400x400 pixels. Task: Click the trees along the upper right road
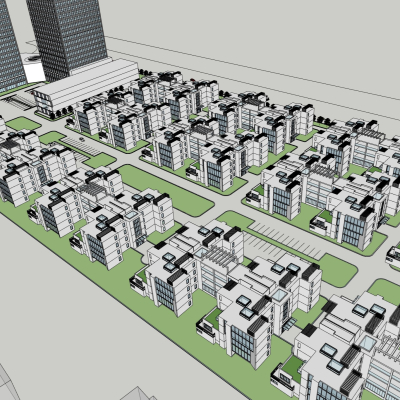[324, 120]
